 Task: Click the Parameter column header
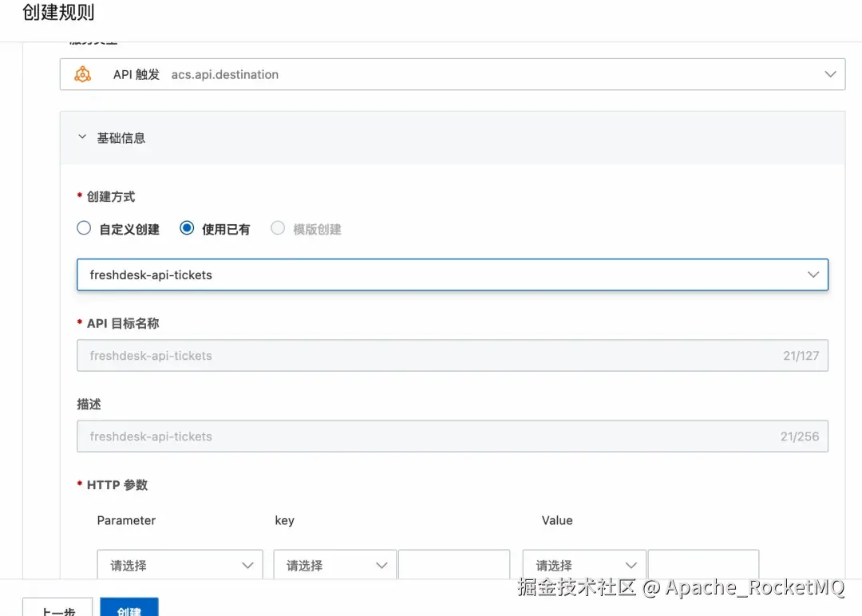point(126,520)
